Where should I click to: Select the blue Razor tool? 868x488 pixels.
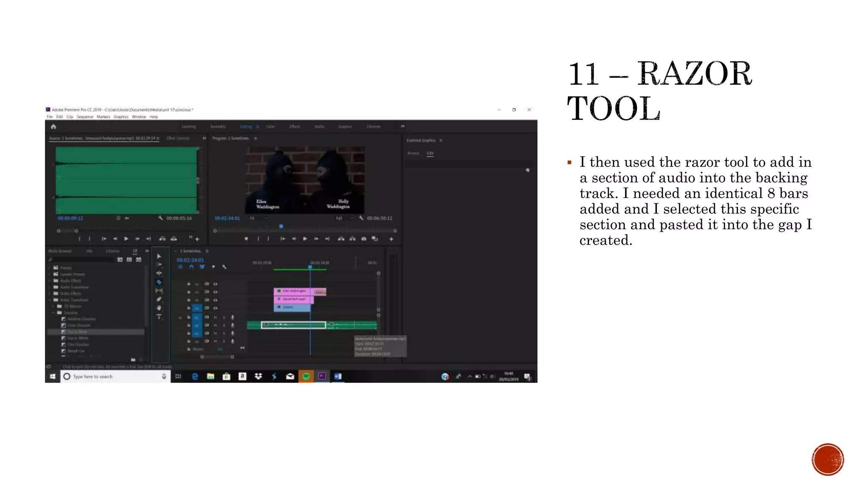(159, 282)
